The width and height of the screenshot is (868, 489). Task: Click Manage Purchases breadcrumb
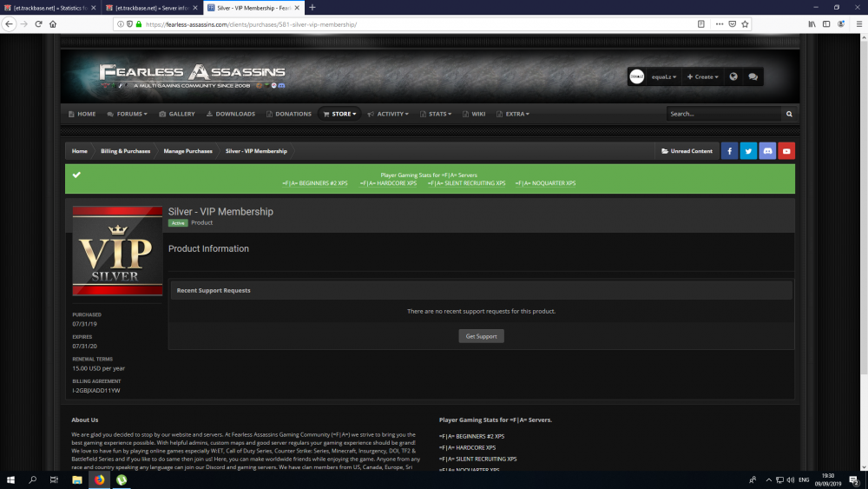[187, 150]
